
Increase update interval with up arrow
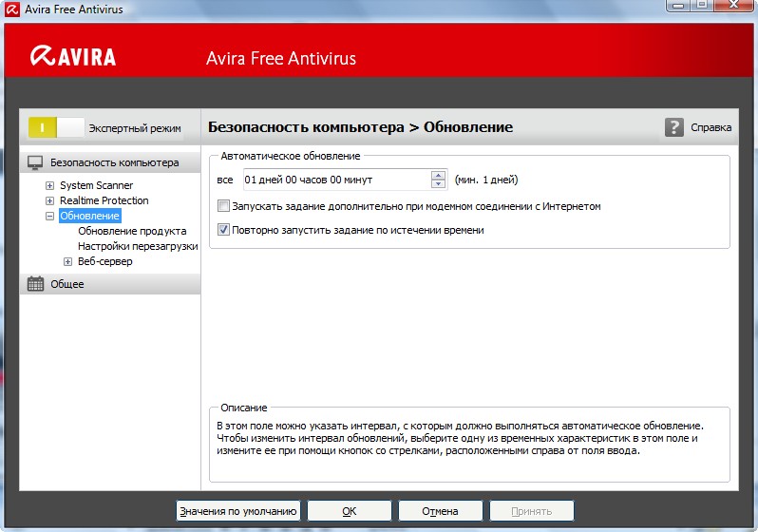click(x=439, y=175)
